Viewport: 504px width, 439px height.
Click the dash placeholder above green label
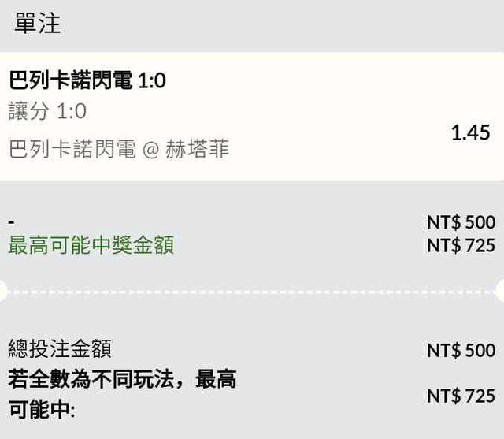coord(11,222)
